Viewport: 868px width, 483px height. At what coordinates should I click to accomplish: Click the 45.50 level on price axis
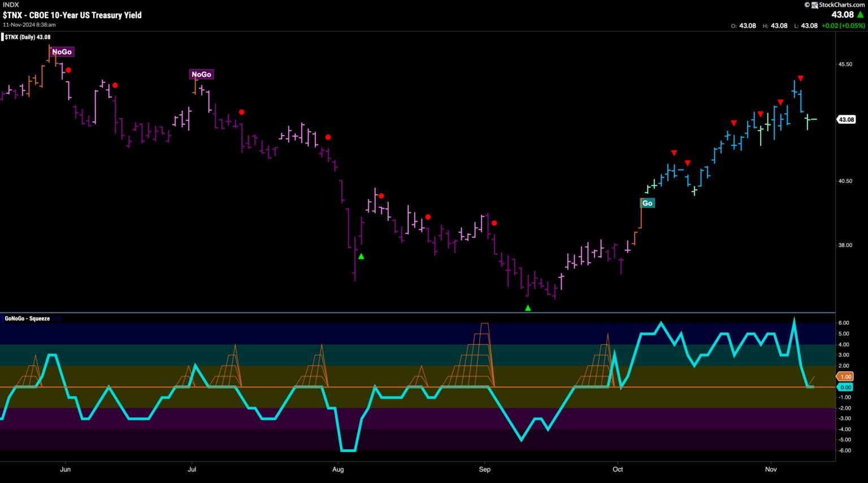tap(845, 64)
